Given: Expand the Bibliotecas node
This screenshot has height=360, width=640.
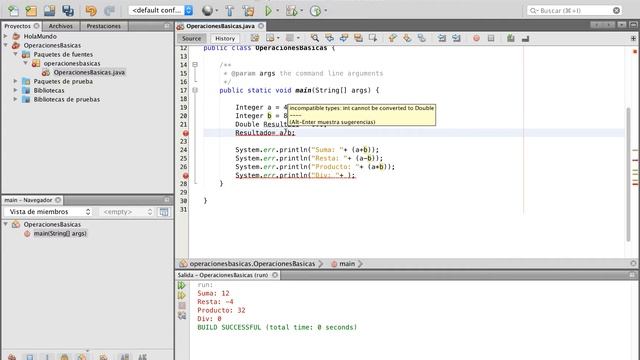Looking at the screenshot, I should (16, 90).
